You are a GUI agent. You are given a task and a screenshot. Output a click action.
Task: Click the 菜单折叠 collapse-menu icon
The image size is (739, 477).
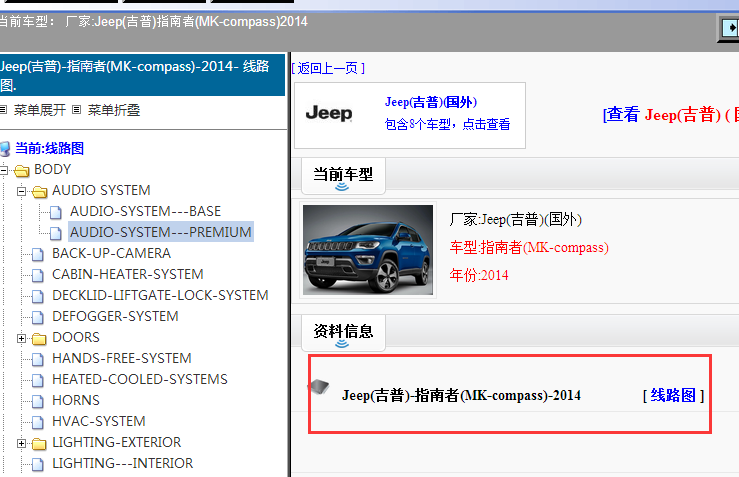tap(77, 110)
